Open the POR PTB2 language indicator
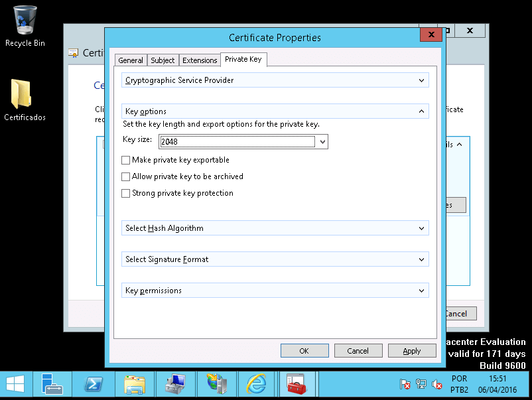The height and width of the screenshot is (400, 532). (x=459, y=384)
